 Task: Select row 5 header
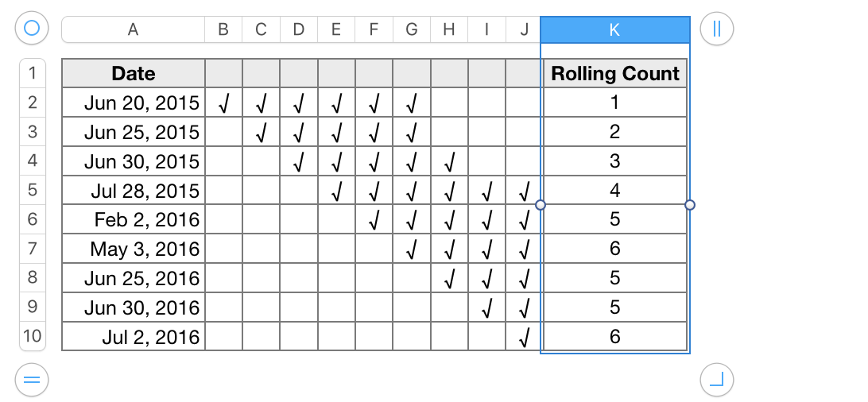tap(32, 190)
